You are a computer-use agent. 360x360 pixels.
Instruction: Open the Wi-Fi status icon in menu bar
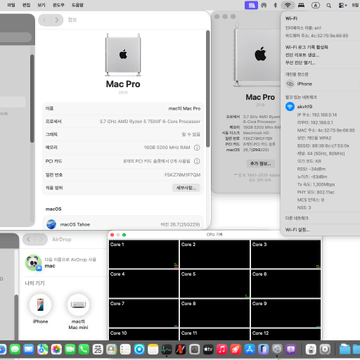[288, 5]
